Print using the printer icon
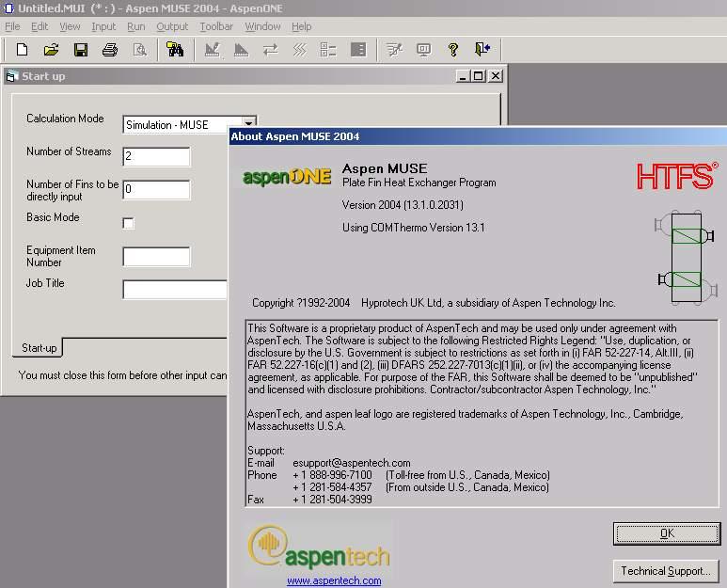Viewport: 727px width, 588px height. pyautogui.click(x=110, y=49)
